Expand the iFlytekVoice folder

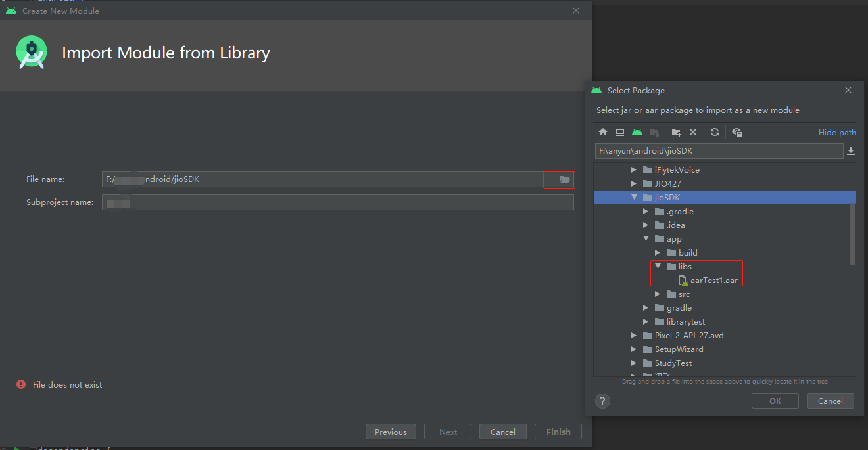(634, 169)
